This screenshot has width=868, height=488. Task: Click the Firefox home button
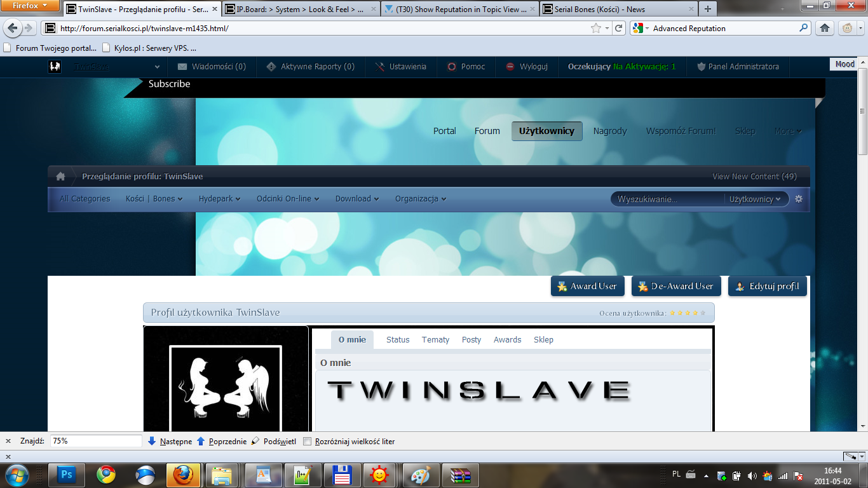[x=824, y=28]
